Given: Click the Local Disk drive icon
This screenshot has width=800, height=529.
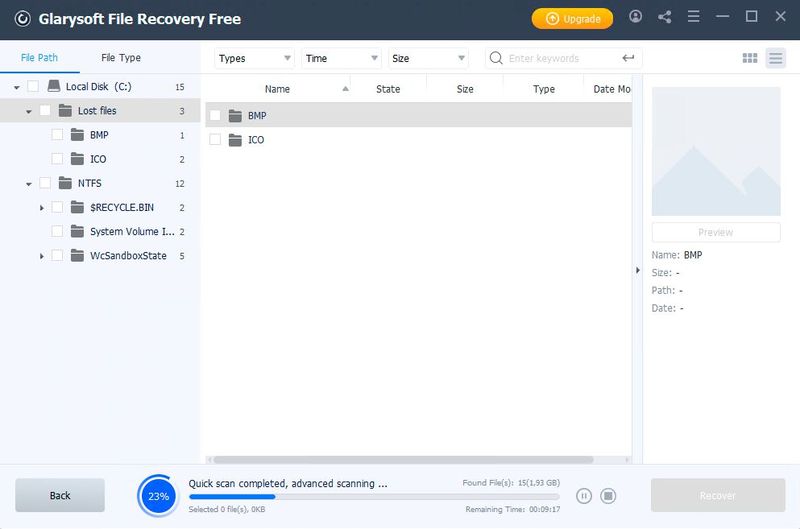Looking at the screenshot, I should pyautogui.click(x=54, y=86).
